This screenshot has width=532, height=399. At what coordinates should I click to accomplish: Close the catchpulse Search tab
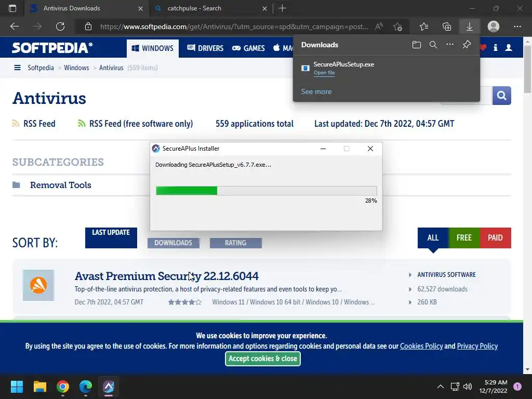tap(264, 8)
